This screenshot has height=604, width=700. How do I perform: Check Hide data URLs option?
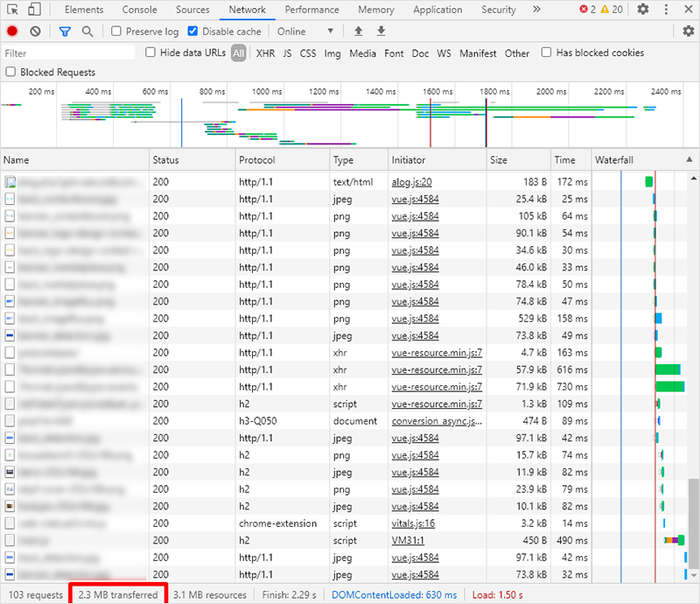pyautogui.click(x=150, y=53)
